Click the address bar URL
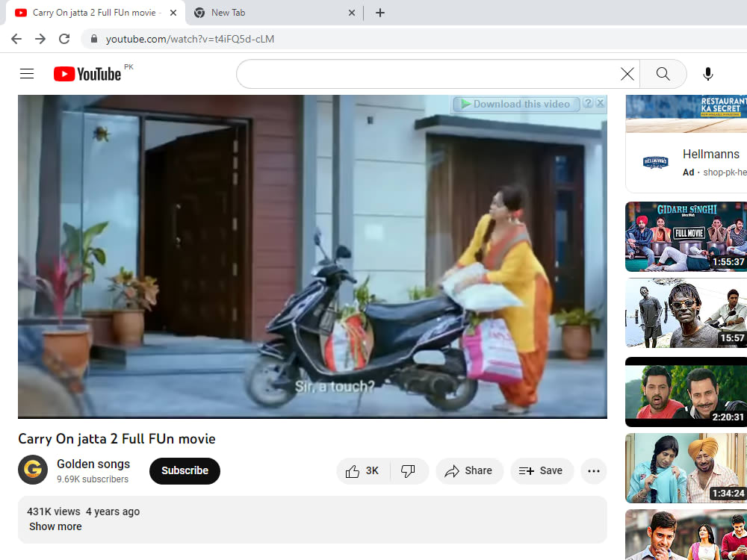This screenshot has height=560, width=747. pyautogui.click(x=190, y=39)
